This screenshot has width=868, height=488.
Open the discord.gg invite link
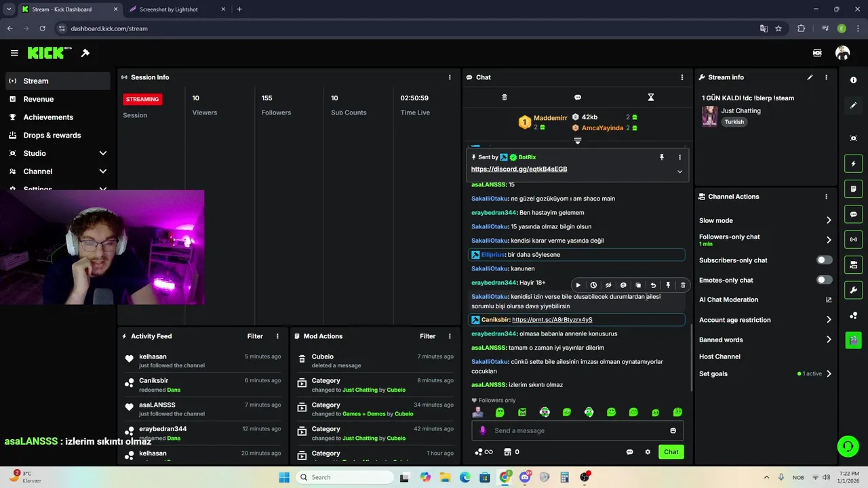point(519,169)
